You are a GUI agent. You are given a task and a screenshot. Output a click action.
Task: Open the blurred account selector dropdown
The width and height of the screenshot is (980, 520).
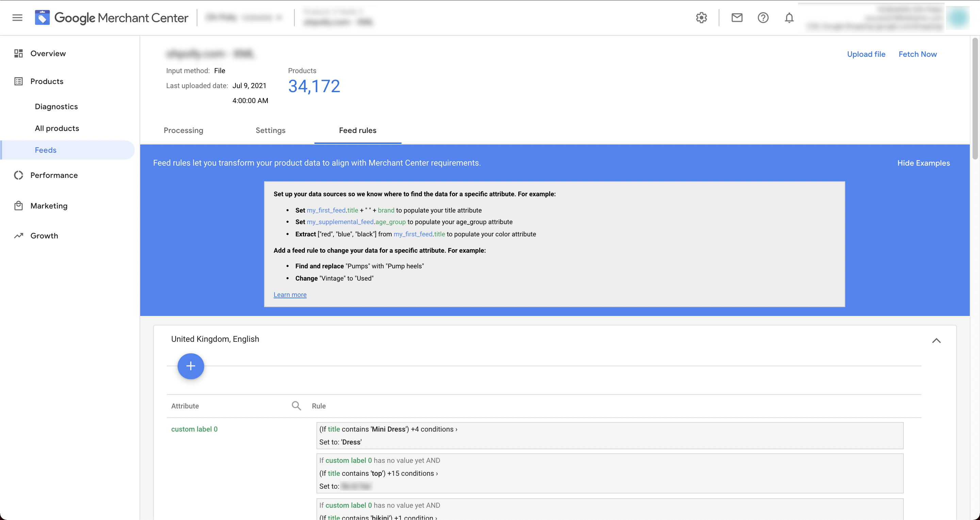click(x=244, y=17)
